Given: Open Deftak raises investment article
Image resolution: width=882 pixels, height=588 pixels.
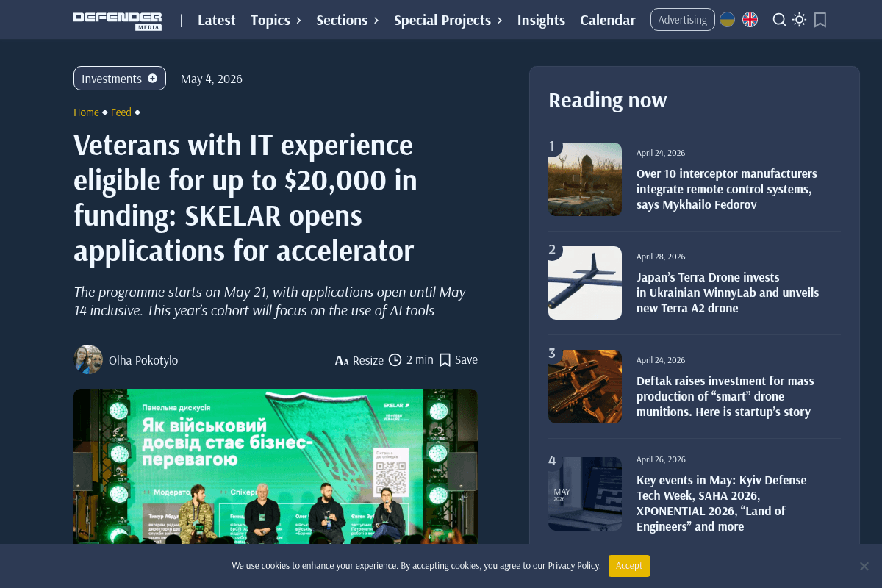Looking at the screenshot, I should [x=725, y=396].
